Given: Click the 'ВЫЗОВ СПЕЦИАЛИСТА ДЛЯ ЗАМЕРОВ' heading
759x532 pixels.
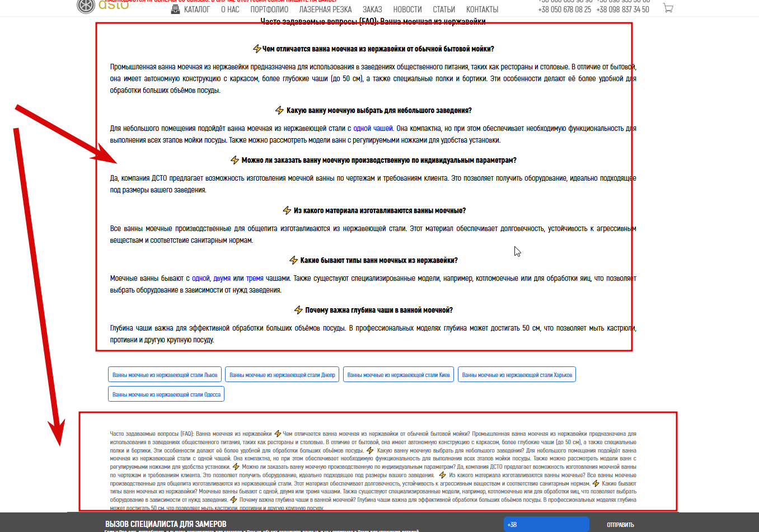Looking at the screenshot, I should click(x=166, y=524).
